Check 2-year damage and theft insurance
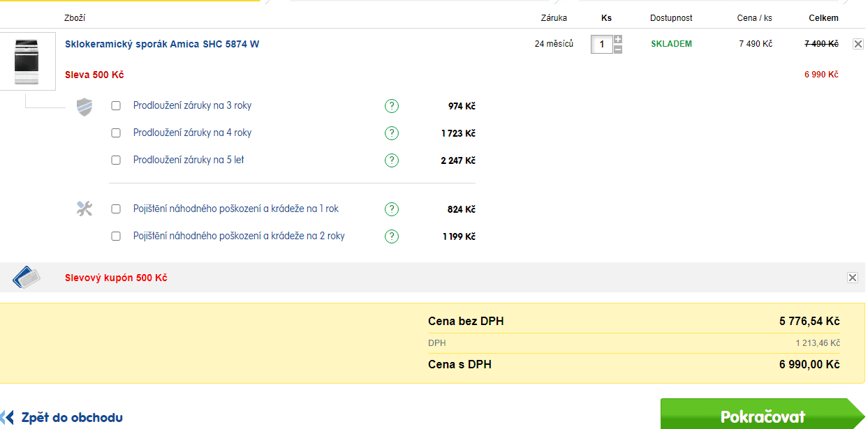 (116, 236)
